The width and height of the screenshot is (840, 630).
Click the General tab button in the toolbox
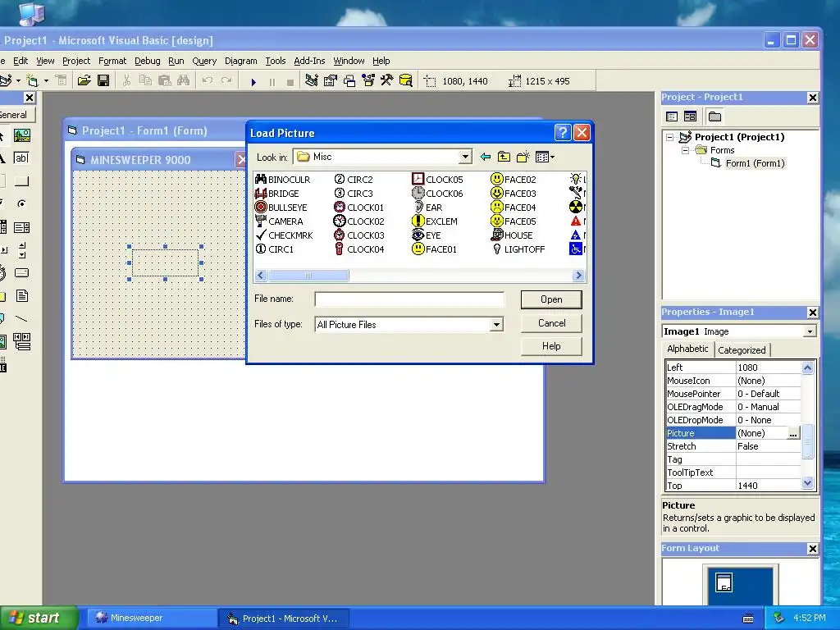click(x=16, y=115)
